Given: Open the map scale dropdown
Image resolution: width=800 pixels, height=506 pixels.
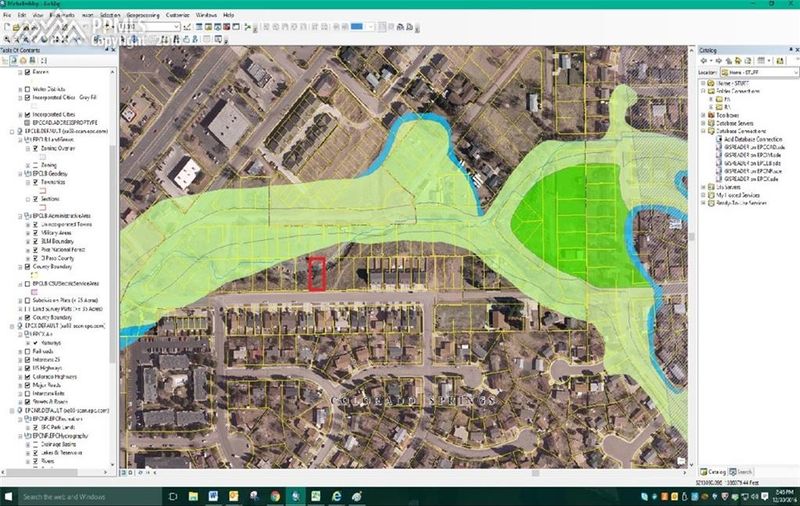Looking at the screenshot, I should pyautogui.click(x=176, y=27).
